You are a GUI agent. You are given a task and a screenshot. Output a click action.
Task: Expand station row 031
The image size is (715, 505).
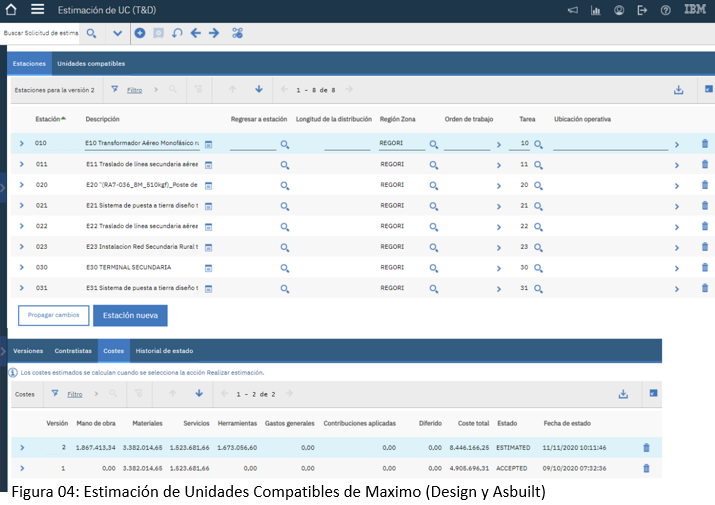21,288
